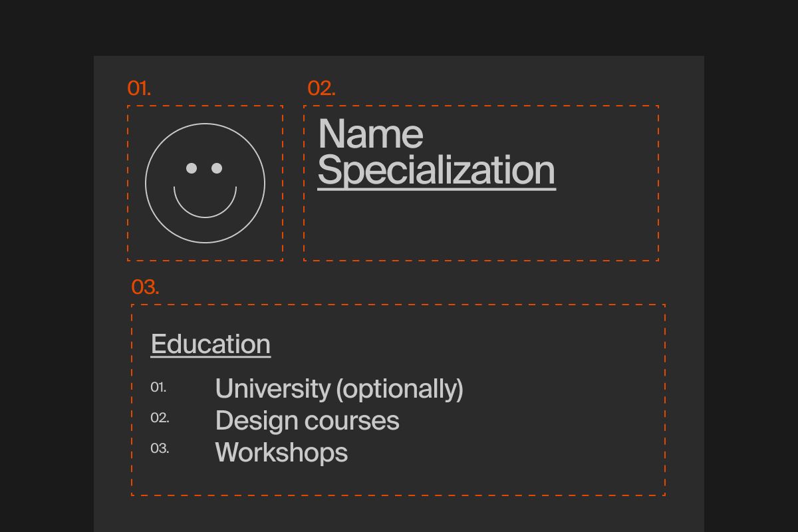Click the orange 01. section label above the avatar
This screenshot has height=532, width=798.
pyautogui.click(x=139, y=88)
